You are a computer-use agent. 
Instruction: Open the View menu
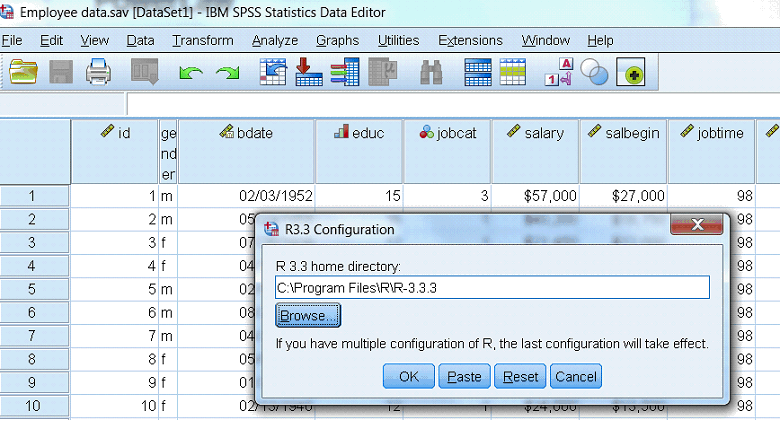tap(95, 40)
